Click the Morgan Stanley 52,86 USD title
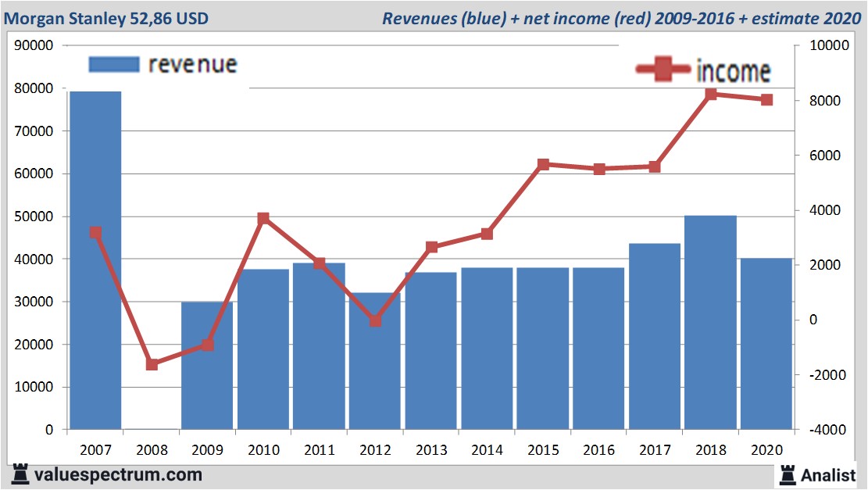Screen dimensions: 868x490 tap(108, 17)
